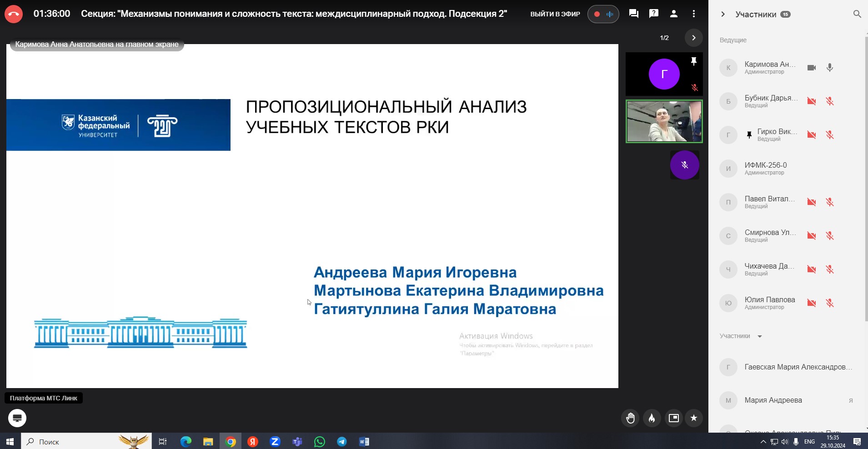Click the Ведущие section header

733,40
